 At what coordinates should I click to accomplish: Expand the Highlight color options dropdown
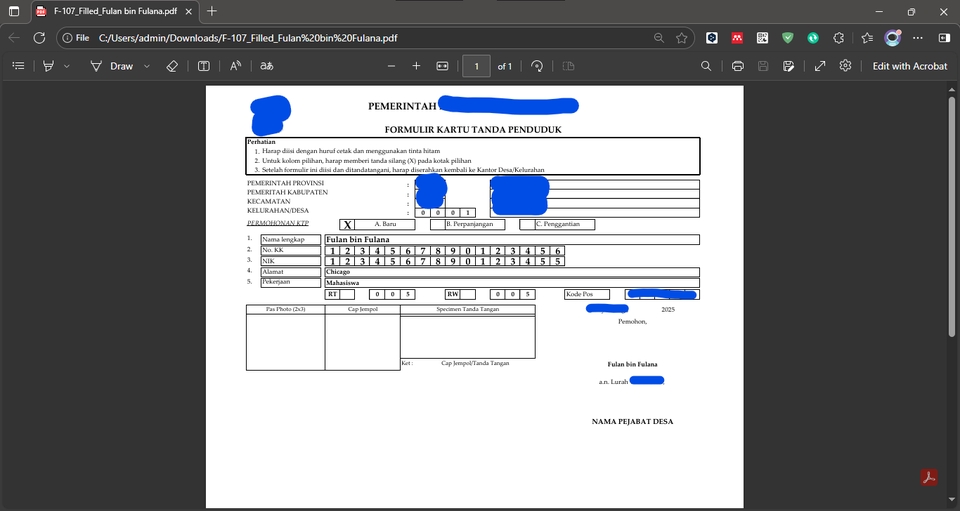[x=67, y=66]
